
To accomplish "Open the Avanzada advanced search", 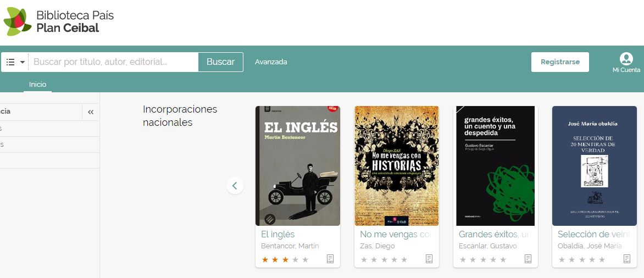I will coord(271,62).
